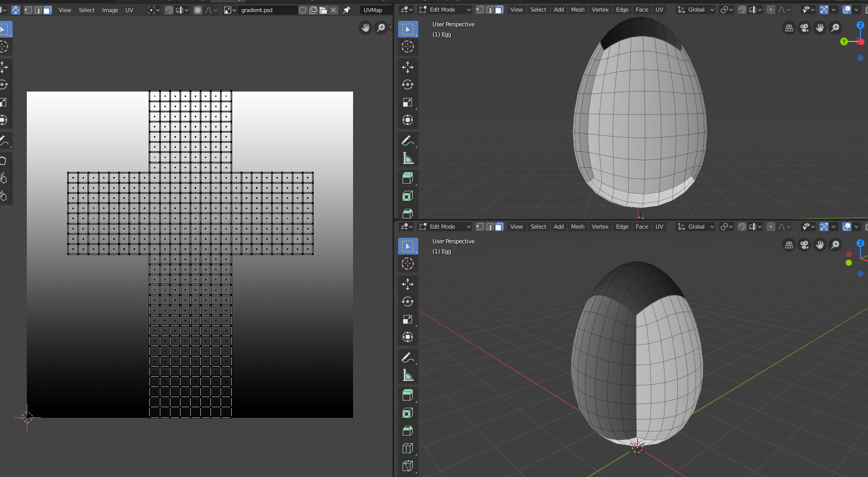Toggle proportional editing in UV editor header
Image resolution: width=868 pixels, height=477 pixels.
click(198, 10)
